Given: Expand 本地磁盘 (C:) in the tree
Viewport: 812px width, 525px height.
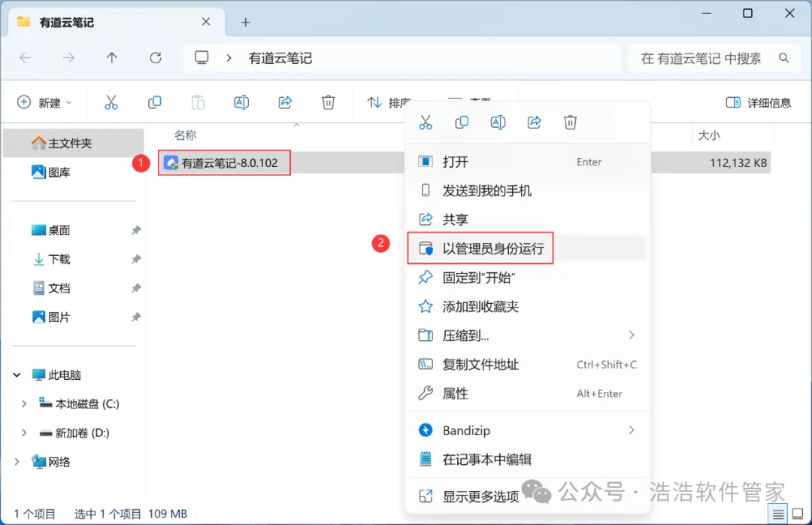Looking at the screenshot, I should coord(24,404).
